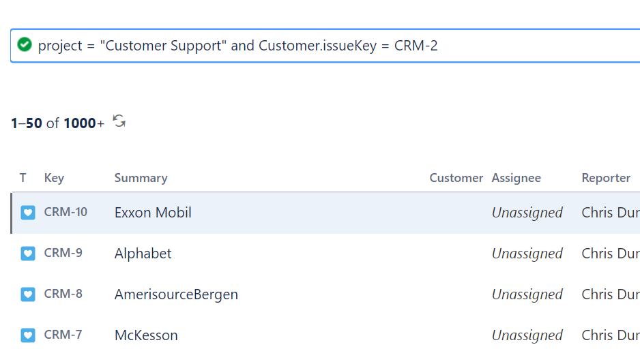640x364 pixels.
Task: Sort results by the Key column
Action: 54,178
